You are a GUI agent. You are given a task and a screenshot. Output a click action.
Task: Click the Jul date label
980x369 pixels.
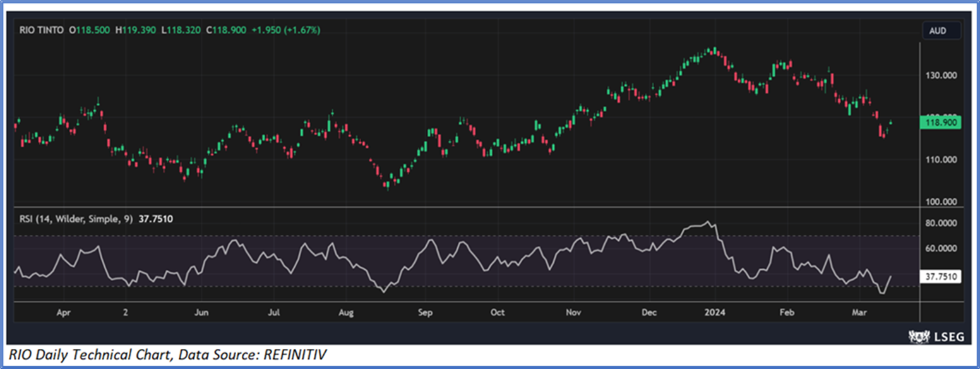[274, 312]
